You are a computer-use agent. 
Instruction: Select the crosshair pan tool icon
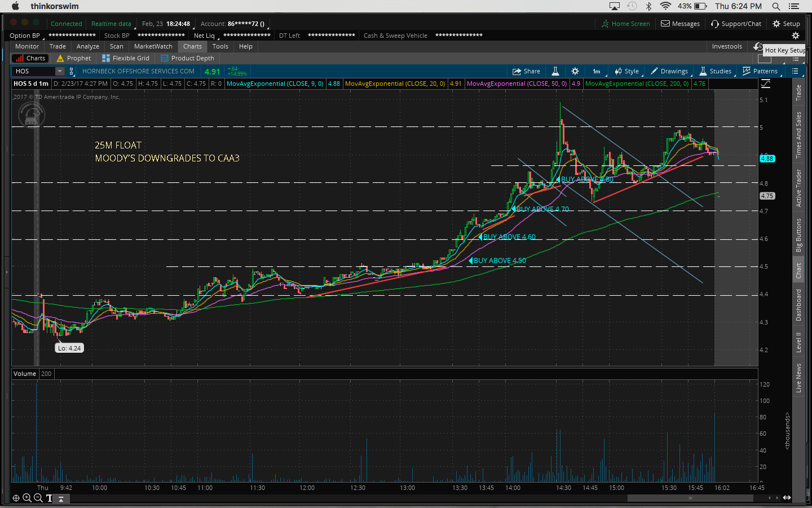tap(16, 498)
